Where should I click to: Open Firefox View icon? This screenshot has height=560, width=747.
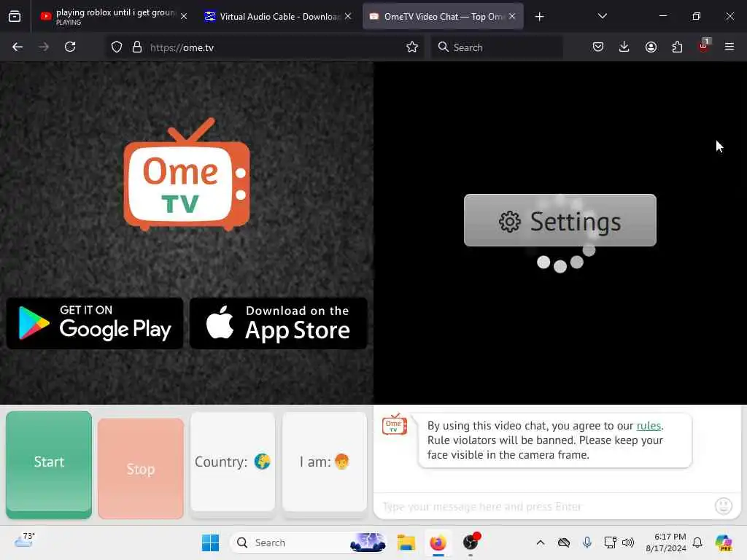[x=15, y=17]
